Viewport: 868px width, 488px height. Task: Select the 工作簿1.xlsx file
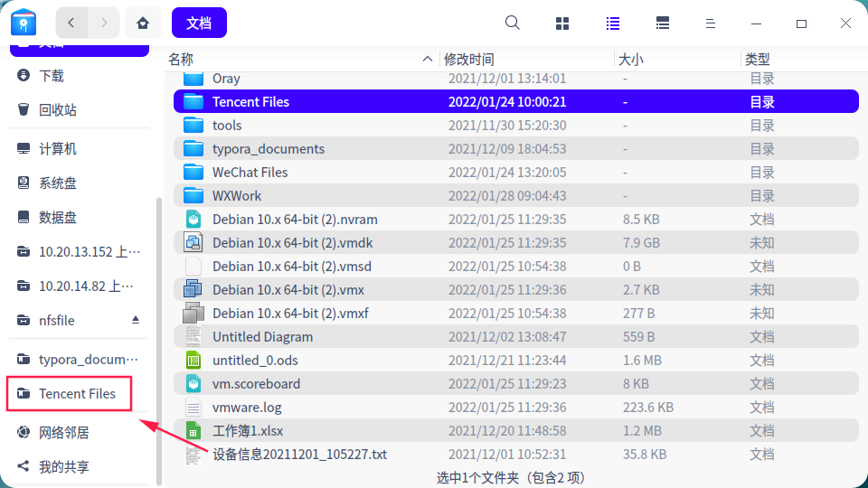[x=516, y=431]
